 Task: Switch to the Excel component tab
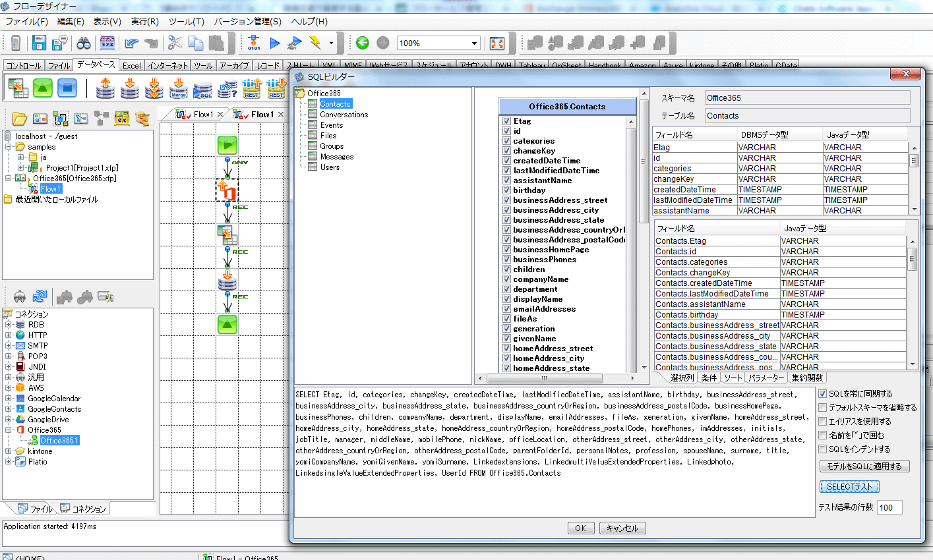131,66
